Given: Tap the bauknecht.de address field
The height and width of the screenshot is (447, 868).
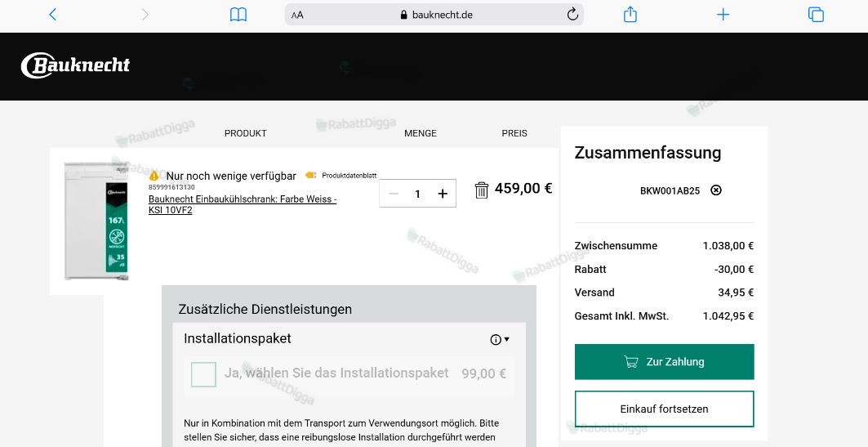Looking at the screenshot, I should coord(434,15).
